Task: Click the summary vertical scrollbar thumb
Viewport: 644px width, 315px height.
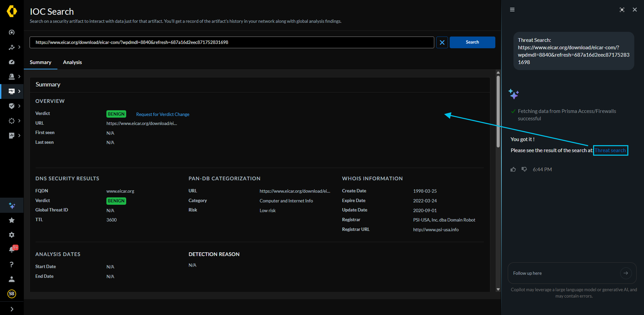Action: 498,111
